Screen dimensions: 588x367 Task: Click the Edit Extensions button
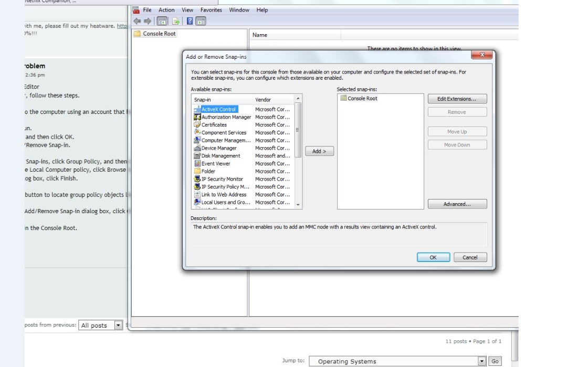point(457,99)
